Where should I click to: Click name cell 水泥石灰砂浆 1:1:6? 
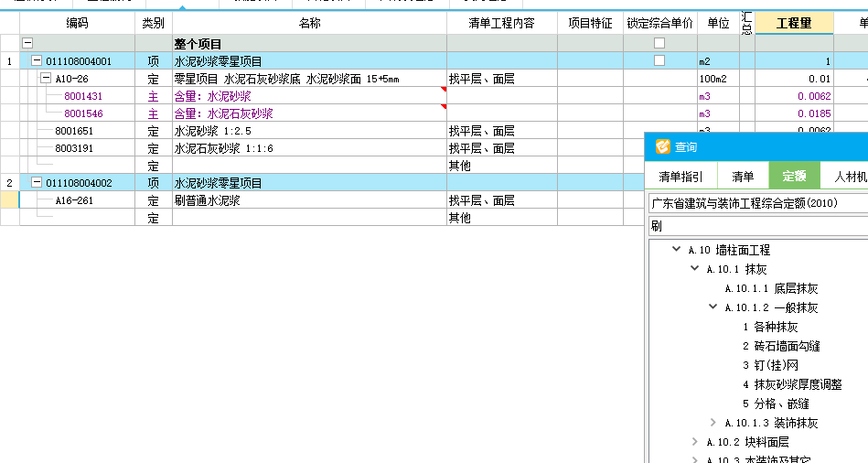pos(309,148)
